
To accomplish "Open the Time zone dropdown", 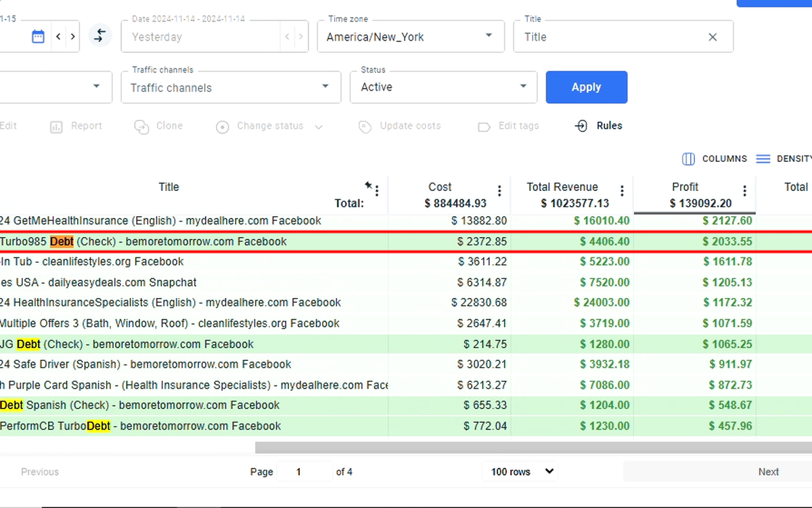I will point(411,37).
